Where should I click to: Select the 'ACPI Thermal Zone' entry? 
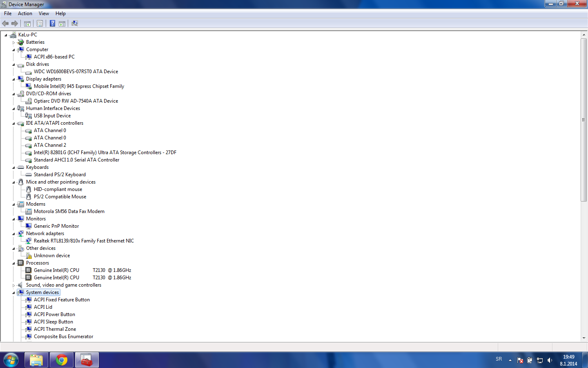click(x=55, y=329)
